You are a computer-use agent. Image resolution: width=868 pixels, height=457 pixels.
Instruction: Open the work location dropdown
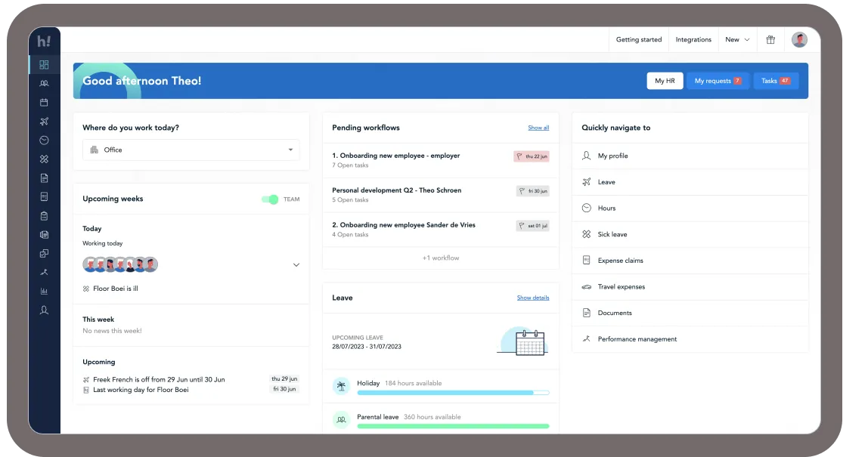click(x=191, y=150)
